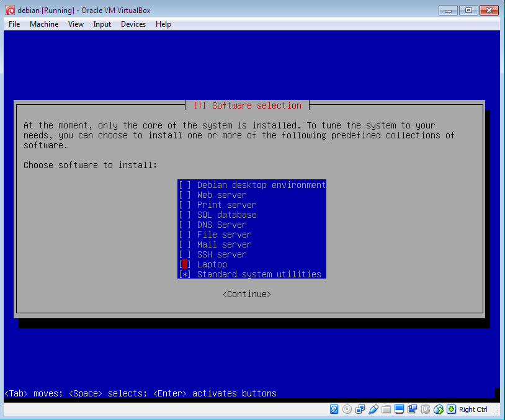The image size is (505, 420).
Task: Open the Input menu
Action: pyautogui.click(x=102, y=24)
